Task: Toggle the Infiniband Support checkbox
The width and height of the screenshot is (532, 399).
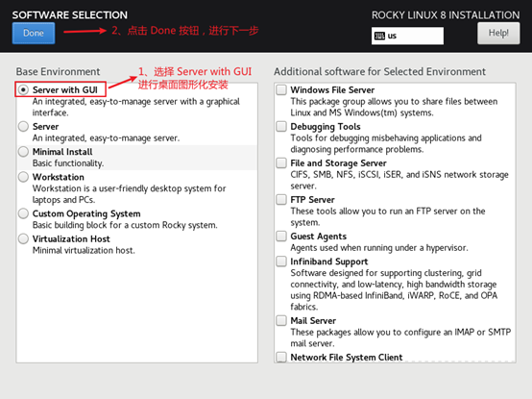Action: point(281,262)
